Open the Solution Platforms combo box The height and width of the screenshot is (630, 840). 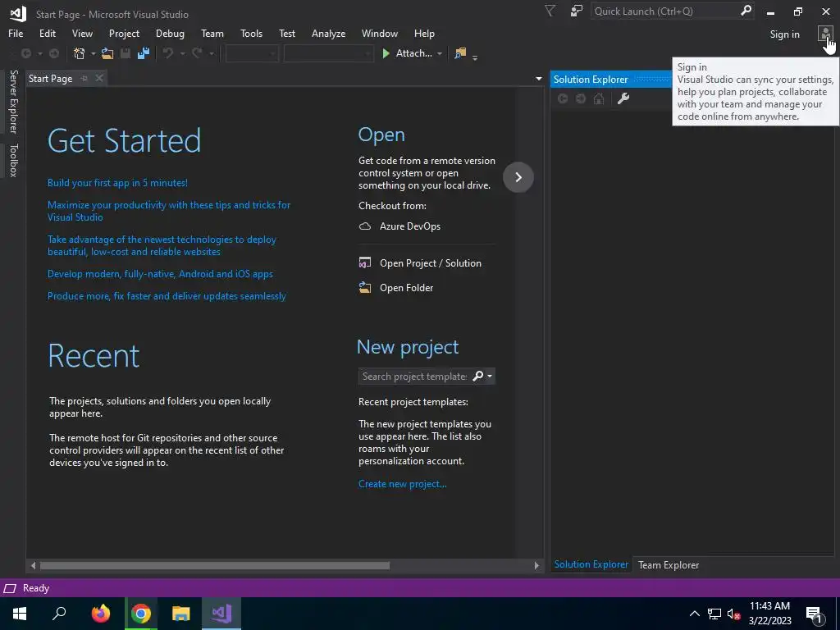click(328, 53)
